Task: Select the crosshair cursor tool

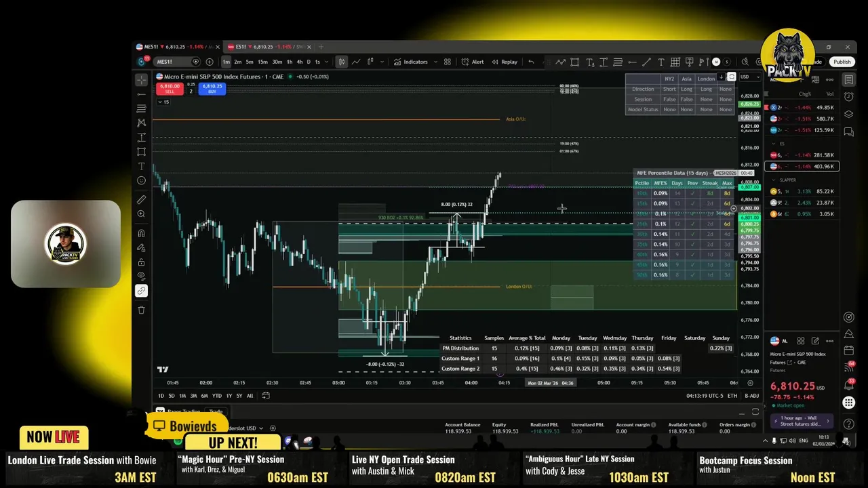Action: (x=141, y=80)
